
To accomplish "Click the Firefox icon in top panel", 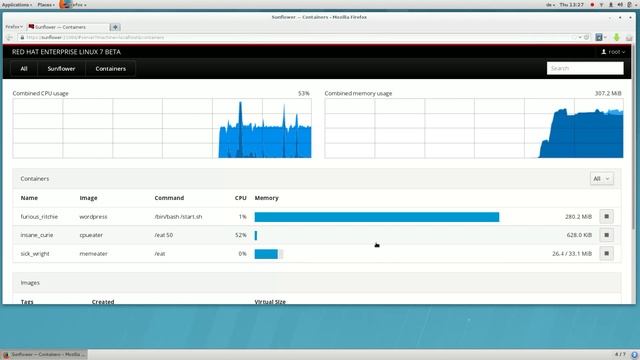I will (64, 4).
